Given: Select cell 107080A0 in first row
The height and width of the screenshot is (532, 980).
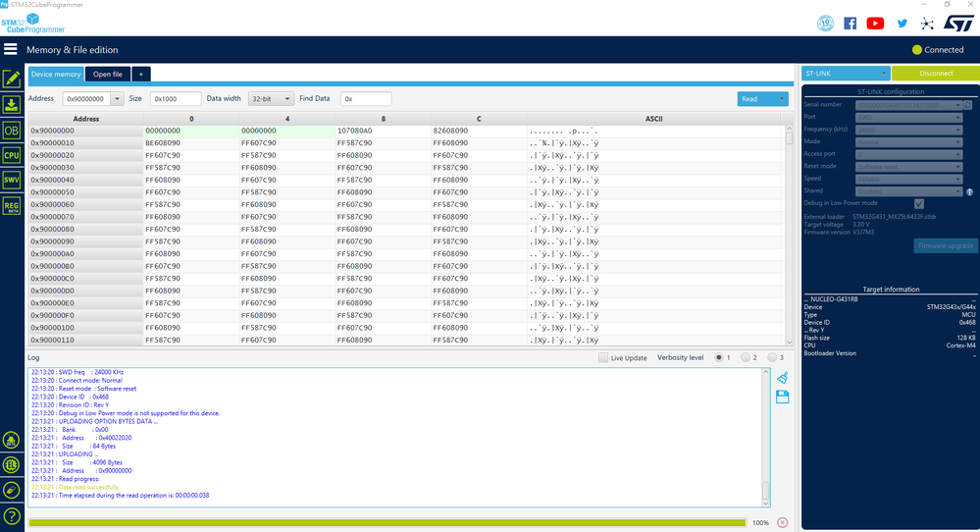Looking at the screenshot, I should point(384,131).
